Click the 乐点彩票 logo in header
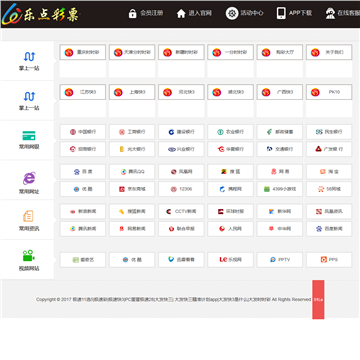 pos(41,14)
